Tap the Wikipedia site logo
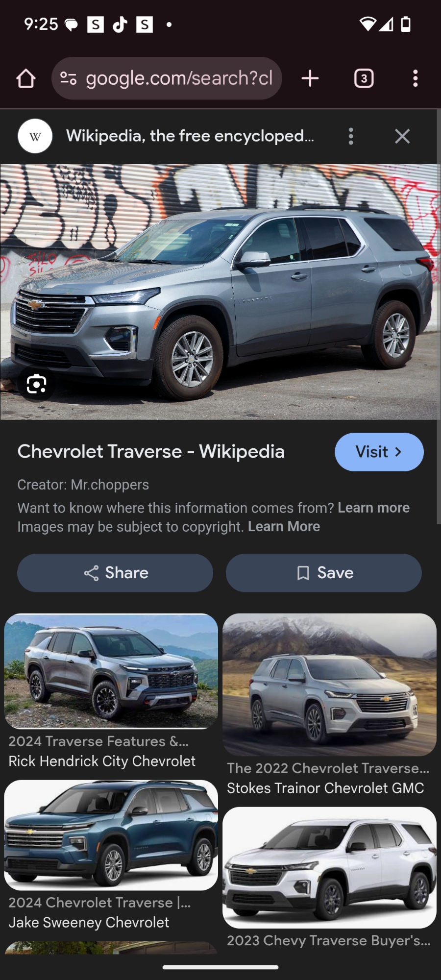The width and height of the screenshot is (441, 980). pos(35,136)
